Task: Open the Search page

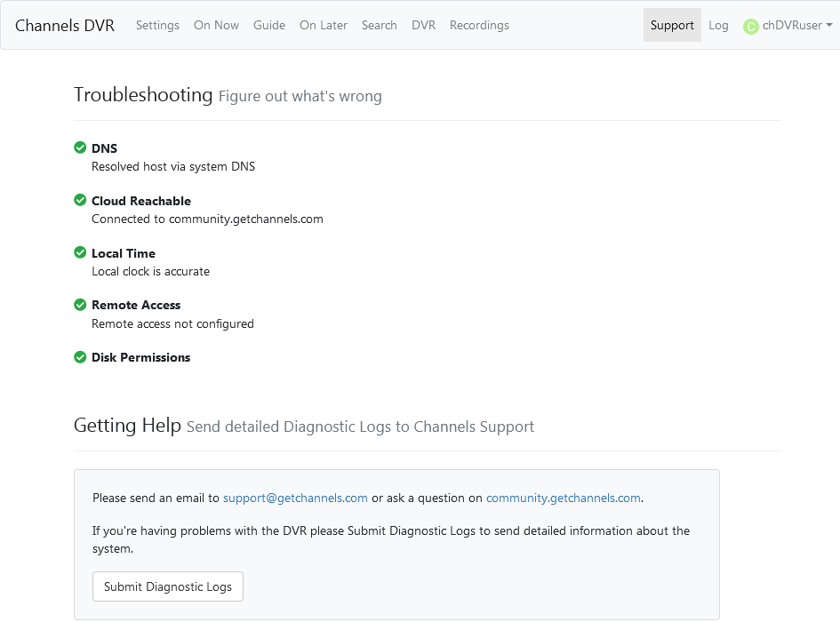Action: pos(379,25)
